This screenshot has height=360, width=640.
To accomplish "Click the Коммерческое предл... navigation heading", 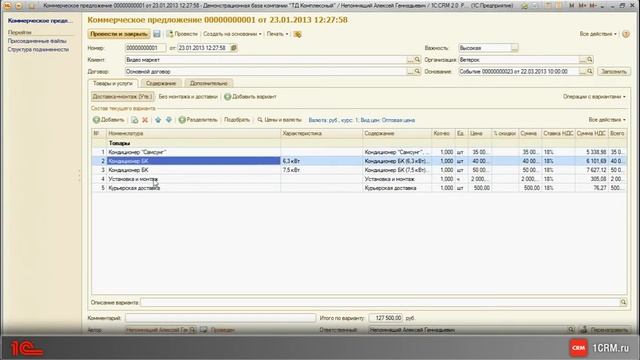I will coord(40,20).
